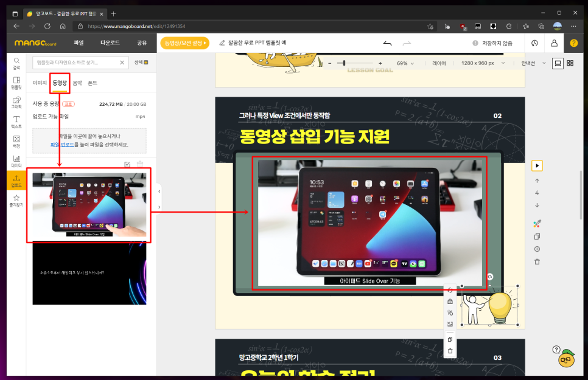Open the user account icon
Image resolution: width=588 pixels, height=380 pixels.
tap(555, 43)
